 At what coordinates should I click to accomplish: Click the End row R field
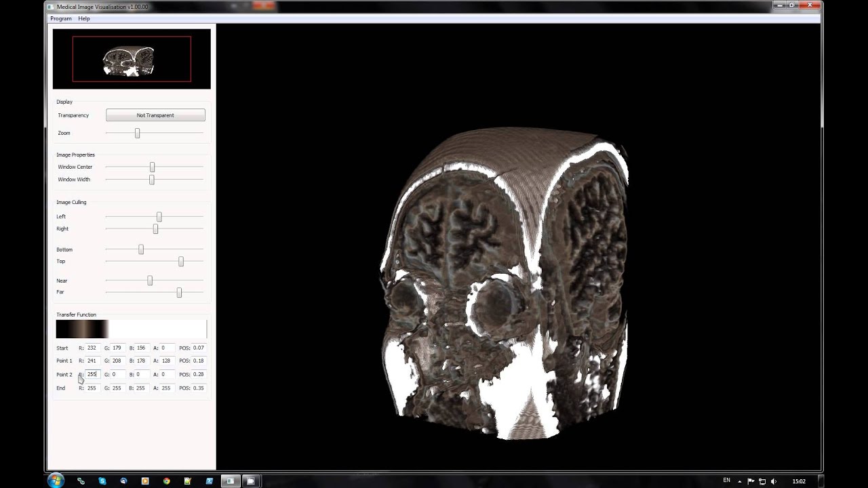(x=92, y=388)
